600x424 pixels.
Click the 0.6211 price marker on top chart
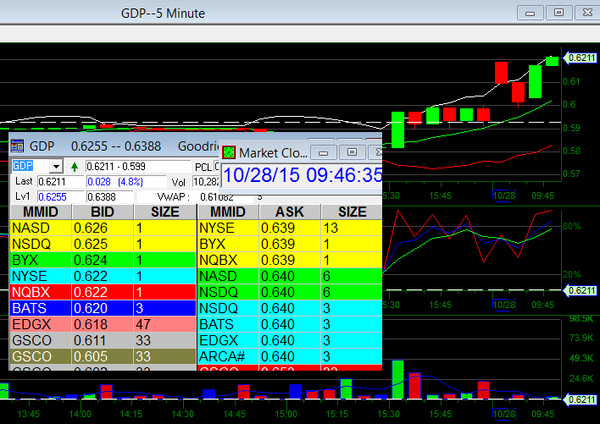click(580, 58)
